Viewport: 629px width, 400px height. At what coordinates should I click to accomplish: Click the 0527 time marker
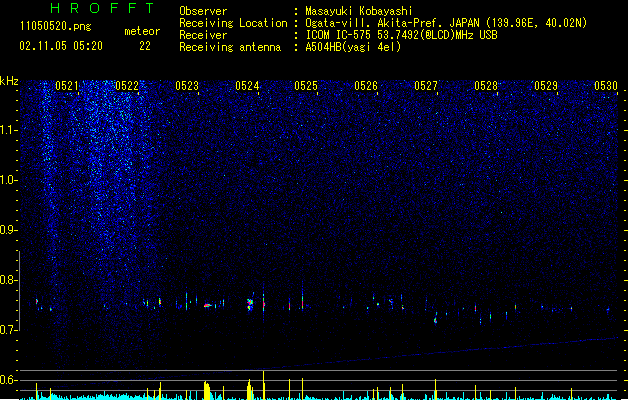(426, 86)
